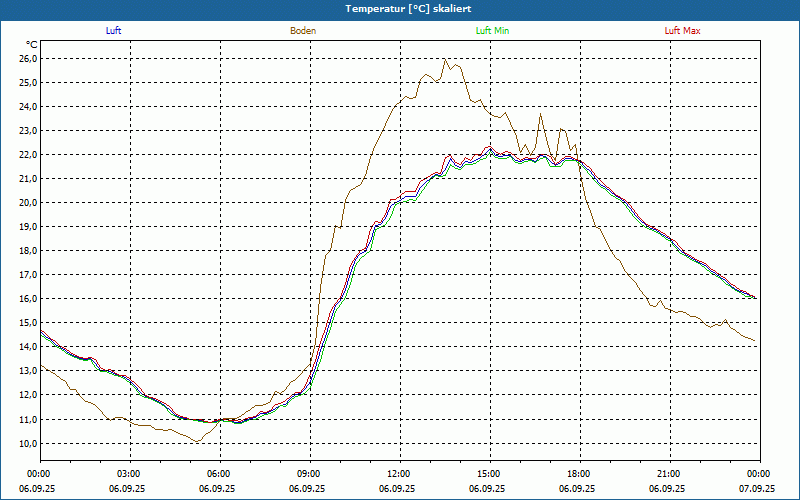Viewport: 800px width, 500px height.
Task: Click the '24,0' y-axis value
Action: coord(28,107)
